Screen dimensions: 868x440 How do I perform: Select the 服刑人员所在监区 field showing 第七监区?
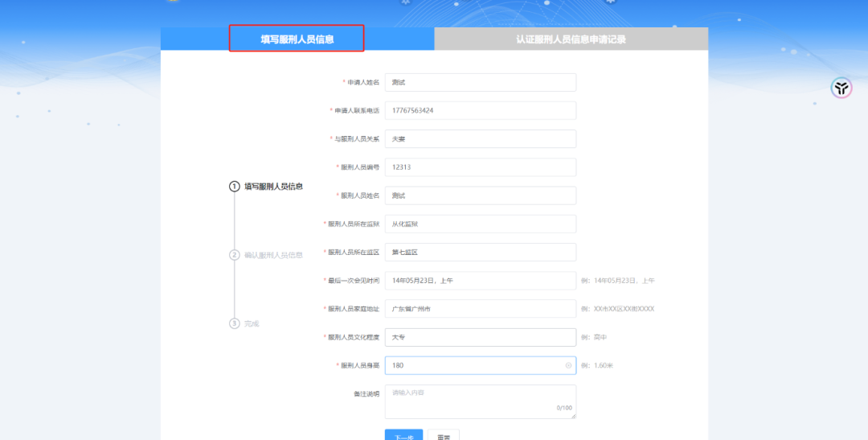(480, 252)
